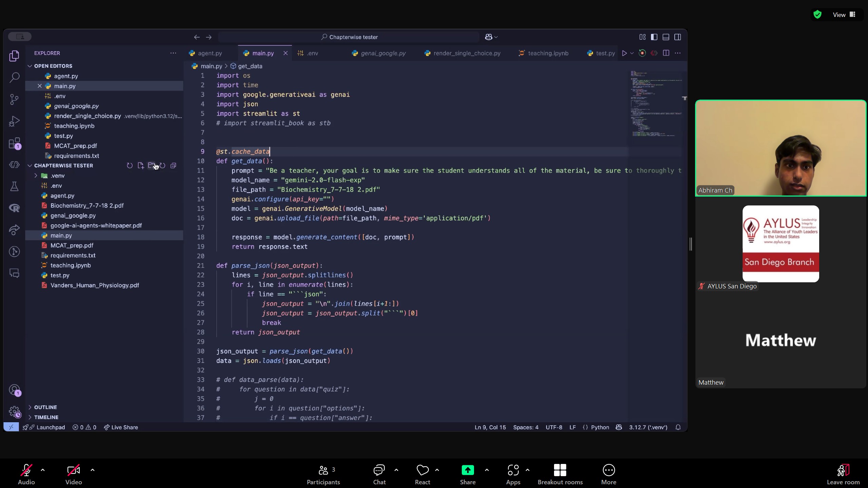Open the Testing flask view

14,186
